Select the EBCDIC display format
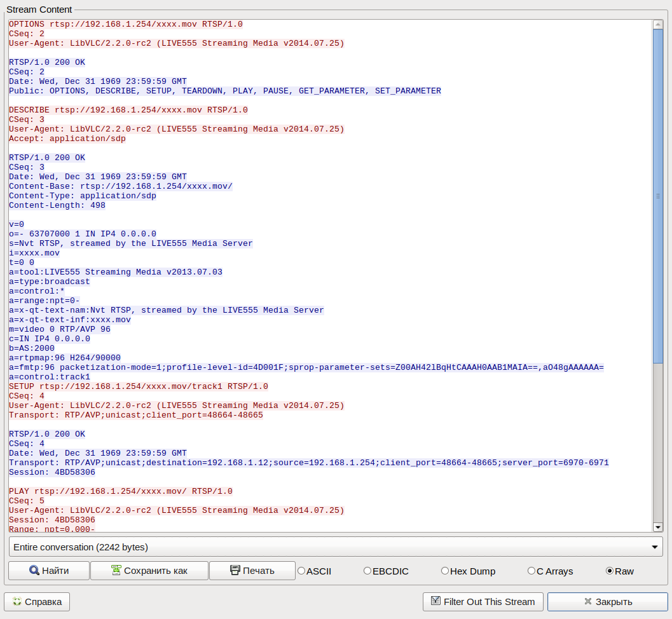Viewport: 672px width, 619px height. tap(367, 571)
